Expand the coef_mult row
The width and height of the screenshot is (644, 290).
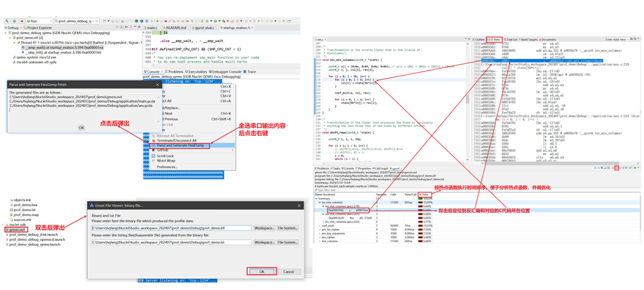tap(320, 226)
